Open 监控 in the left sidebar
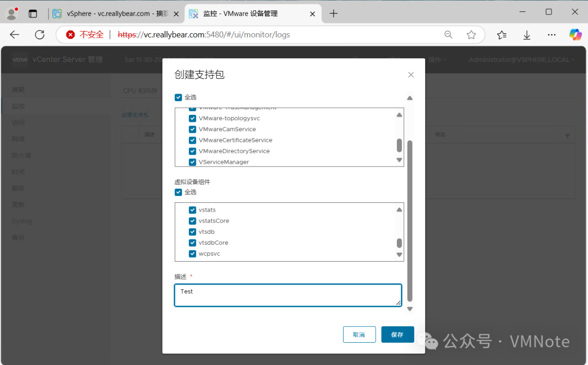 click(18, 107)
